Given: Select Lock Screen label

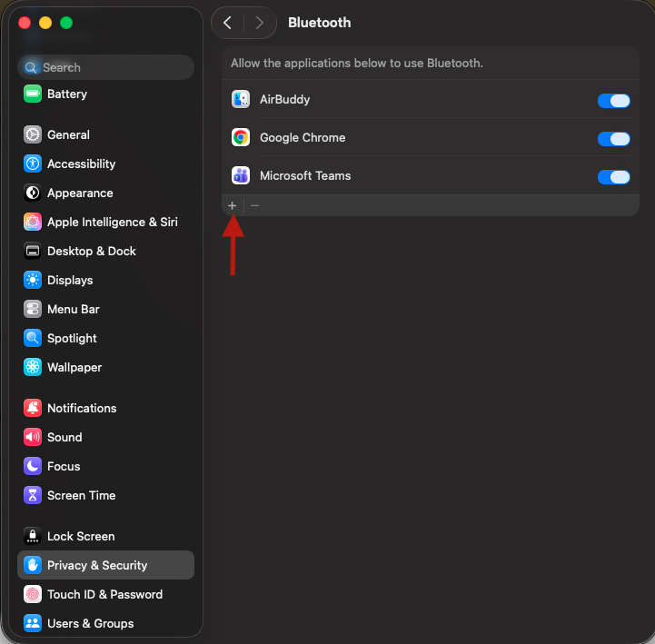Looking at the screenshot, I should [81, 536].
